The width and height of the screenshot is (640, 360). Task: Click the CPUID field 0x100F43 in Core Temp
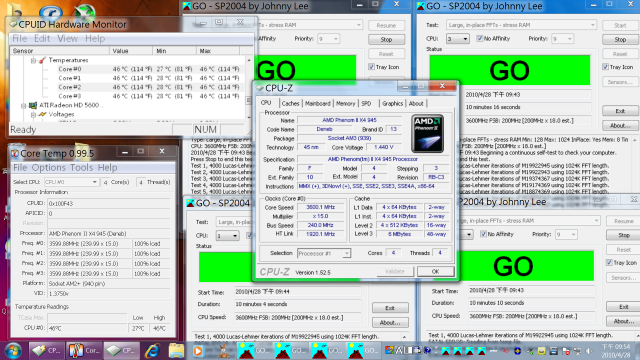pos(109,203)
